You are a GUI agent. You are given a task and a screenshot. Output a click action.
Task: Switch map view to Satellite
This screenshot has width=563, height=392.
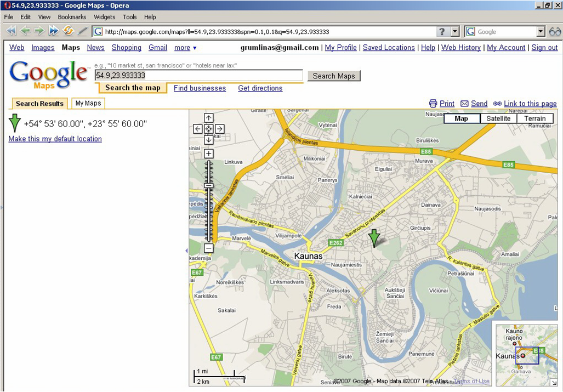[498, 118]
